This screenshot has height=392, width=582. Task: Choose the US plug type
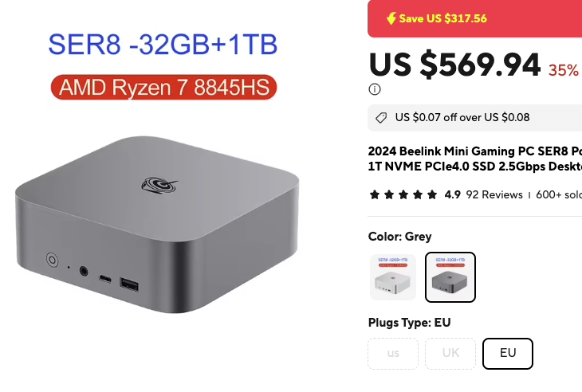pyautogui.click(x=393, y=354)
